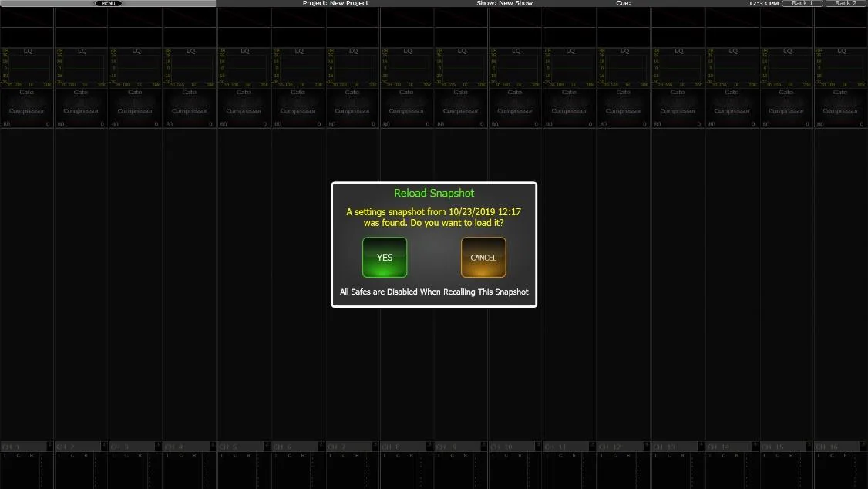The height and width of the screenshot is (489, 868).
Task: Select the CH 15 channel name label
Action: pos(782,447)
